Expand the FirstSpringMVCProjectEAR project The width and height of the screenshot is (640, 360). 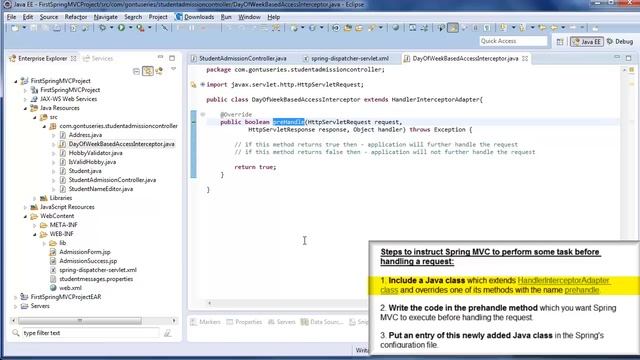tap(16, 297)
